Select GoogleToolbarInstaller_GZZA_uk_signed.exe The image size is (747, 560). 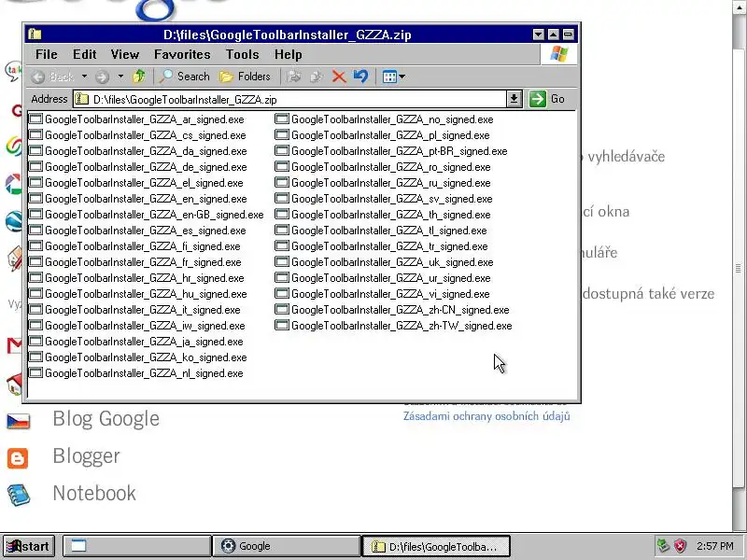pyautogui.click(x=385, y=262)
